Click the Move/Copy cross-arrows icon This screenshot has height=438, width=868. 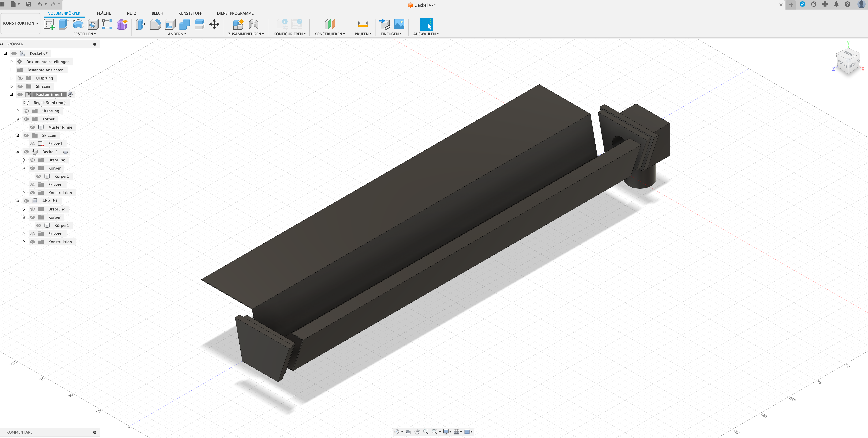pos(214,24)
